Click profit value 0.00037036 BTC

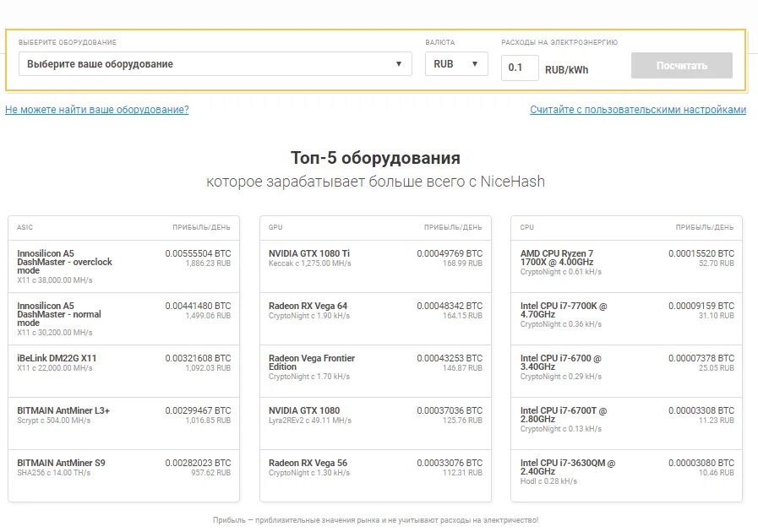pyautogui.click(x=450, y=410)
